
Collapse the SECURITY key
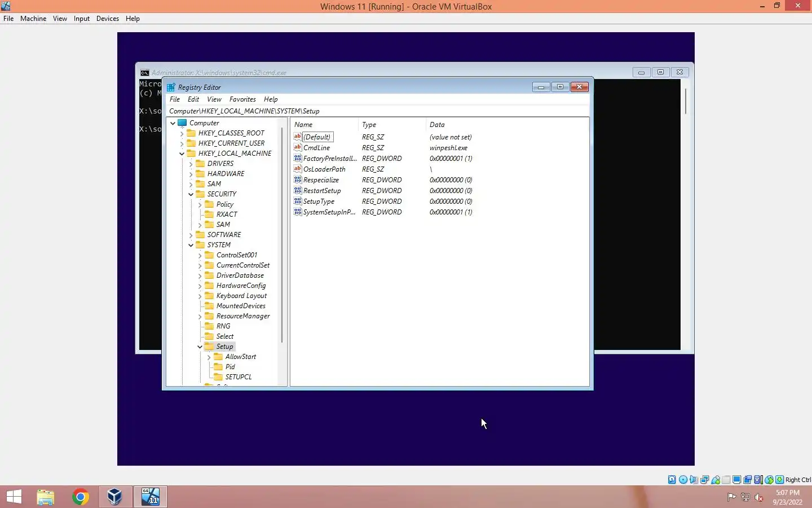[x=191, y=194]
